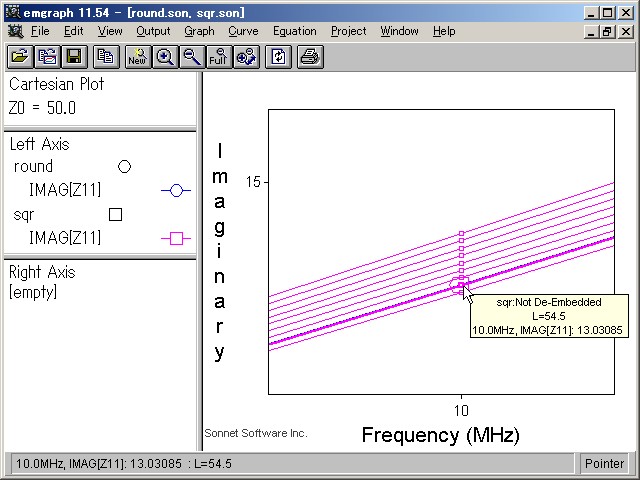Open the Equation menu
Viewport: 640px width, 480px height.
(x=295, y=31)
